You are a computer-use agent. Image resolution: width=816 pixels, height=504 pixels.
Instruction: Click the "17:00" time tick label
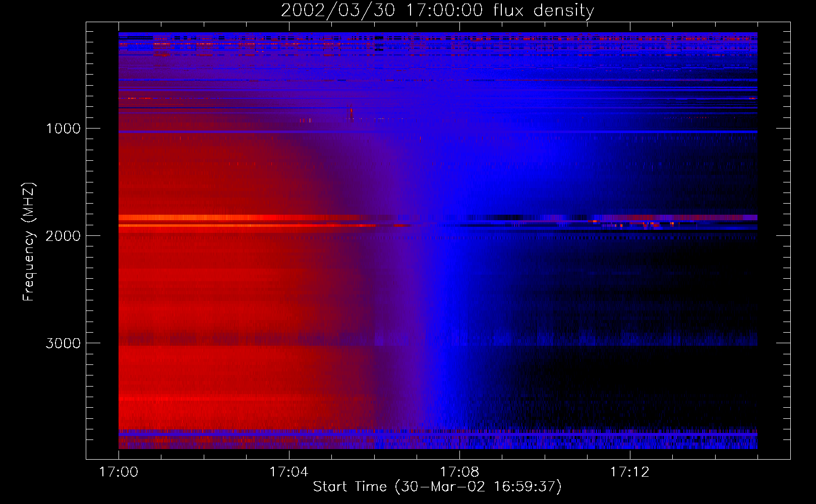click(119, 472)
